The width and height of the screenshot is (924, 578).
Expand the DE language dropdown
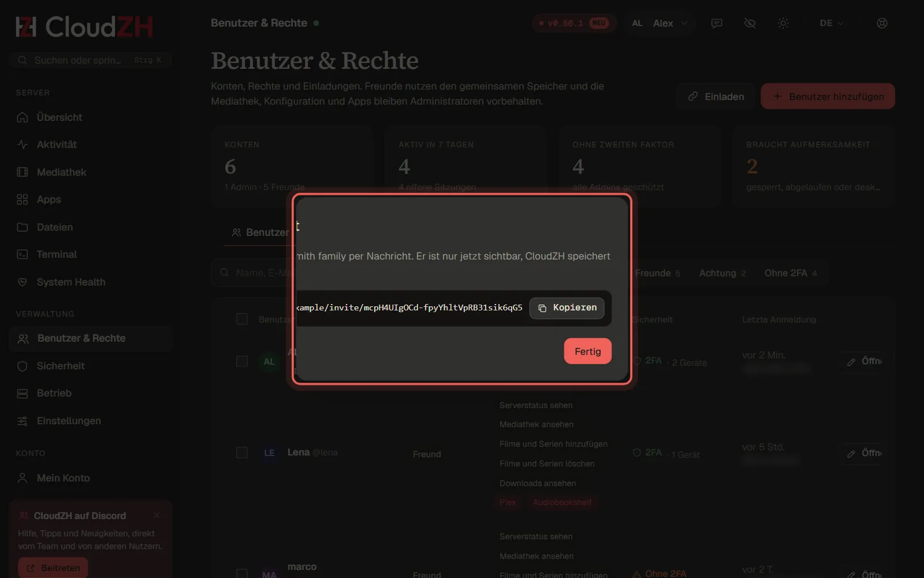[832, 23]
